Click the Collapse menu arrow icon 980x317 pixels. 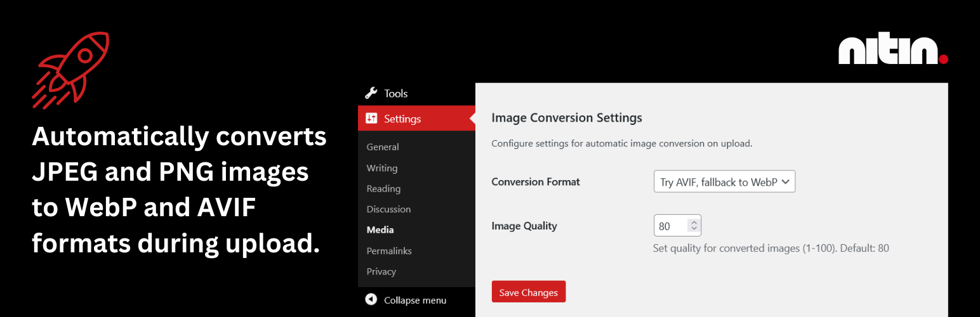coord(371,300)
